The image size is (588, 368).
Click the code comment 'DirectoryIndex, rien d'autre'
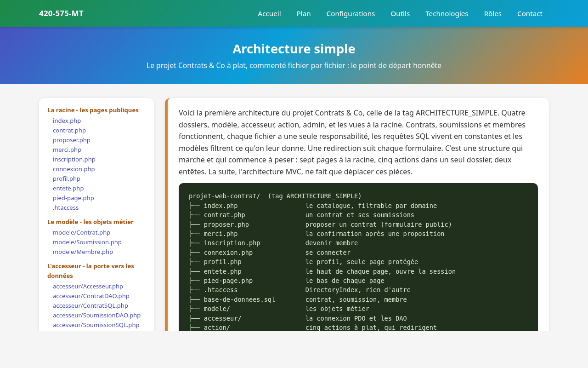pos(358,290)
